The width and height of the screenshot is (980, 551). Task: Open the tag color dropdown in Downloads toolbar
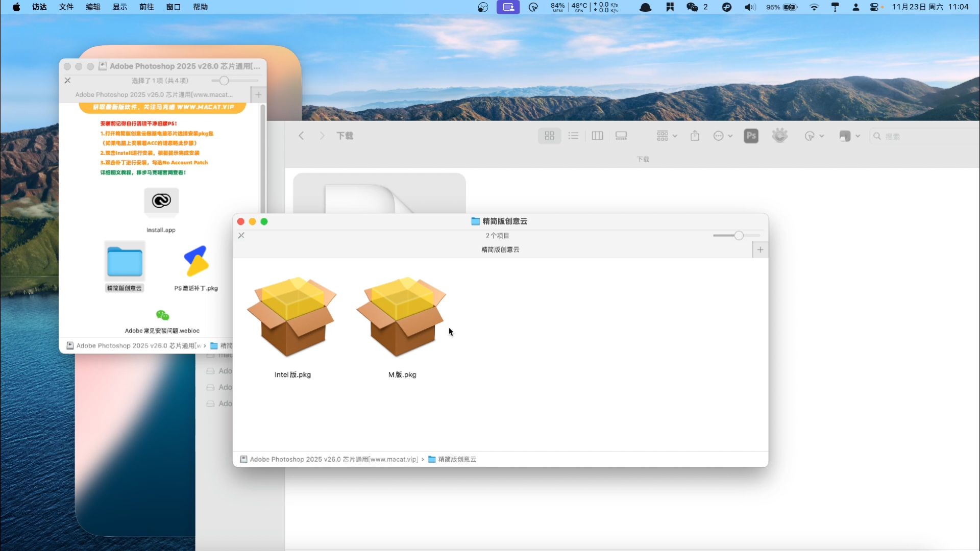point(850,136)
